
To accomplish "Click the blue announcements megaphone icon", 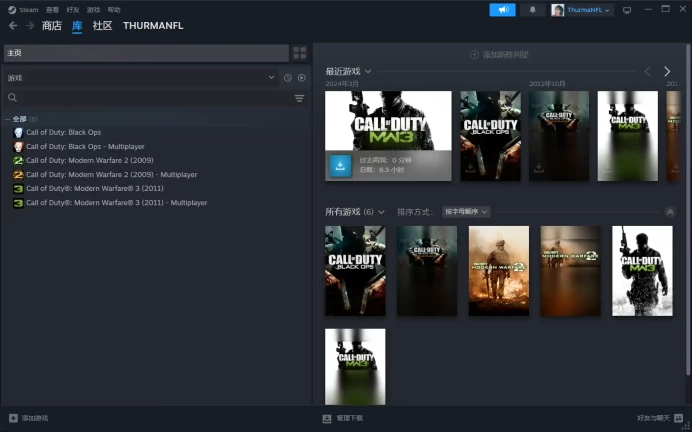I will pyautogui.click(x=502, y=10).
